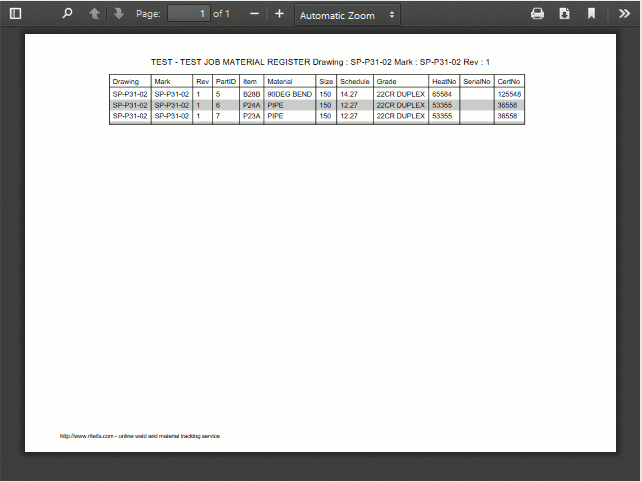Expand the additional tools menu

point(625,14)
